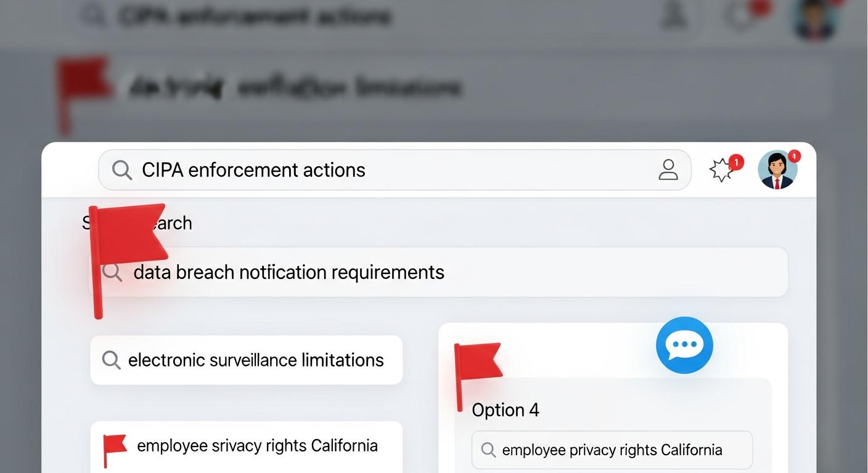Click the Option 4 label
This screenshot has height=473, width=868.
click(x=506, y=410)
